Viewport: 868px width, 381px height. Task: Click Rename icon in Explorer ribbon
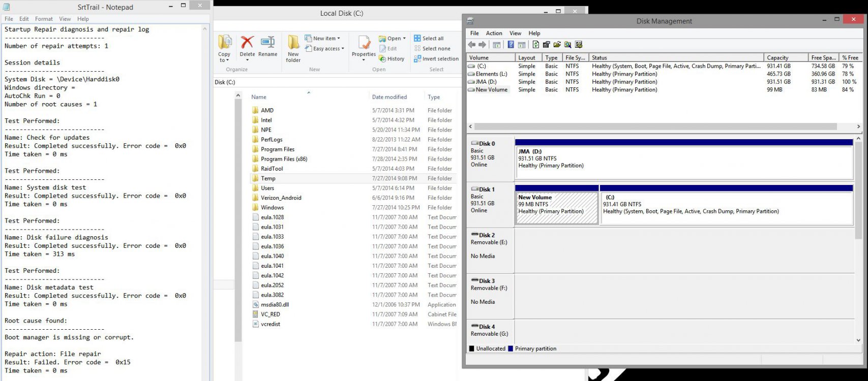[267, 42]
